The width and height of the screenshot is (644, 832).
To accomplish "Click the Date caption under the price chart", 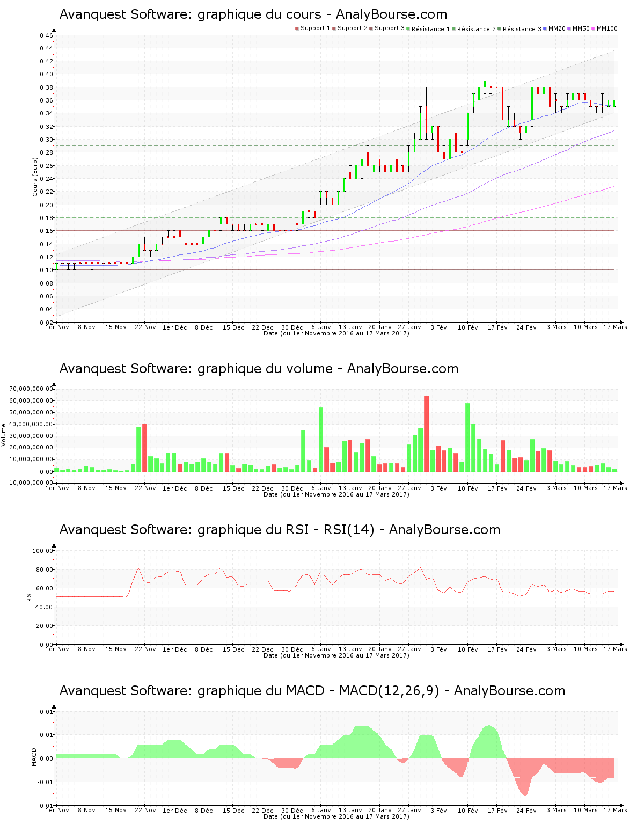I will [336, 333].
